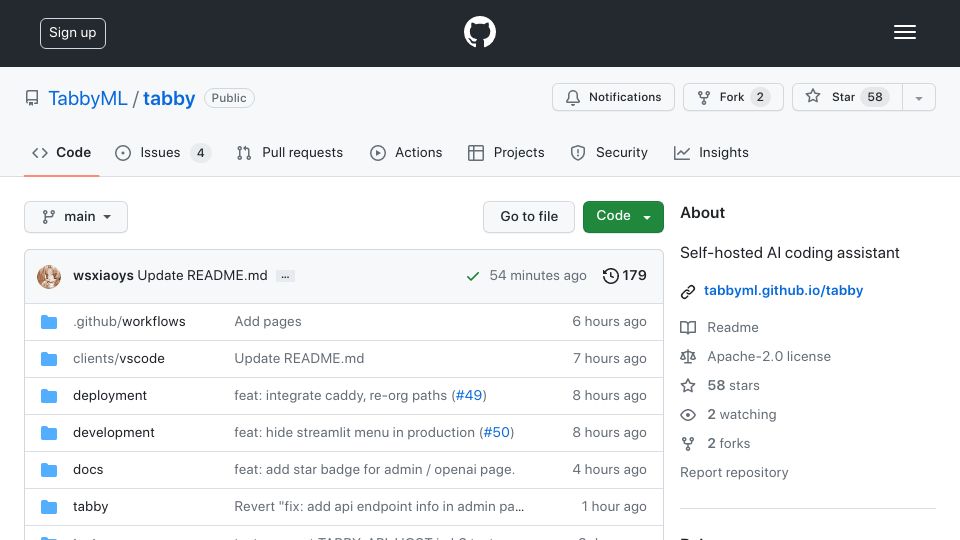Open the pull request #49 link

point(469,396)
